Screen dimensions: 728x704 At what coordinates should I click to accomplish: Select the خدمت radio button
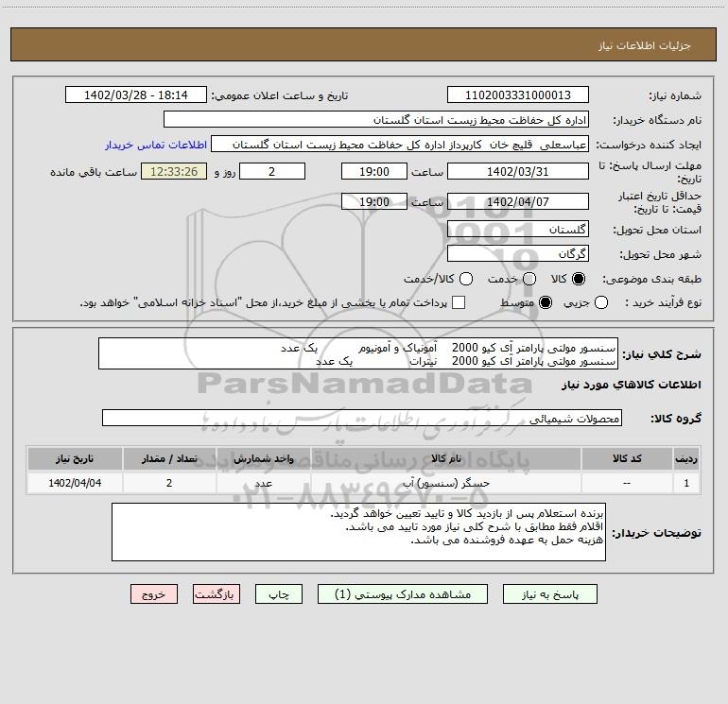click(529, 279)
